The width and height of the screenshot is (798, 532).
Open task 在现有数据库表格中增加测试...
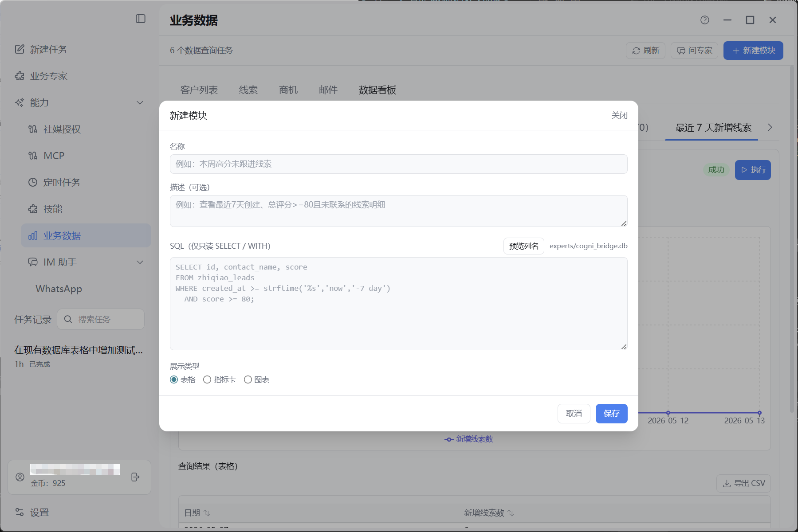[79, 350]
